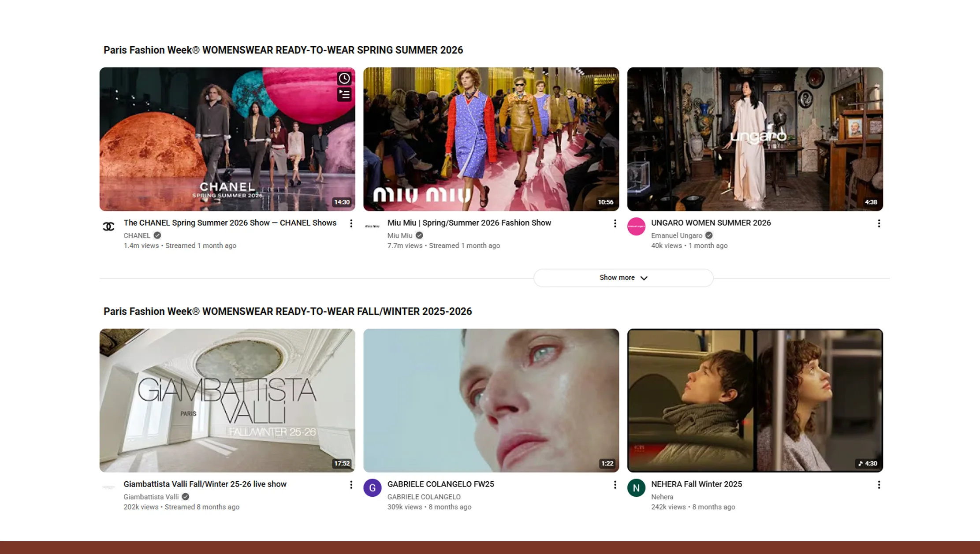The image size is (980, 554).
Task: Click the verified badge next to Miu Miu
Action: pos(419,235)
